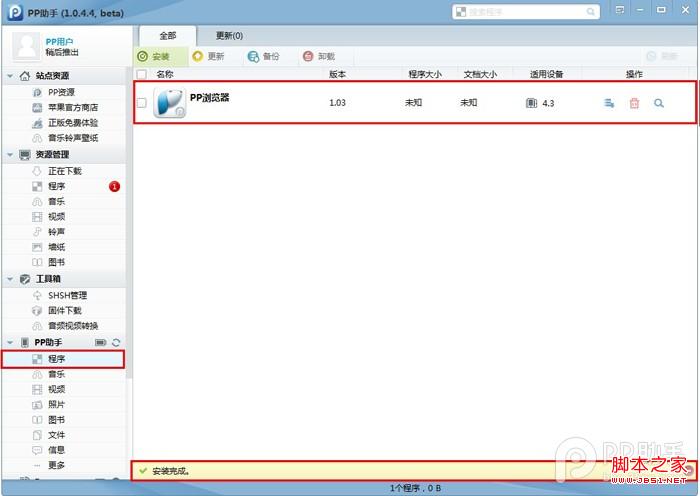Open 正在下载 under 资源管理
This screenshot has width=700, height=496.
tap(64, 171)
